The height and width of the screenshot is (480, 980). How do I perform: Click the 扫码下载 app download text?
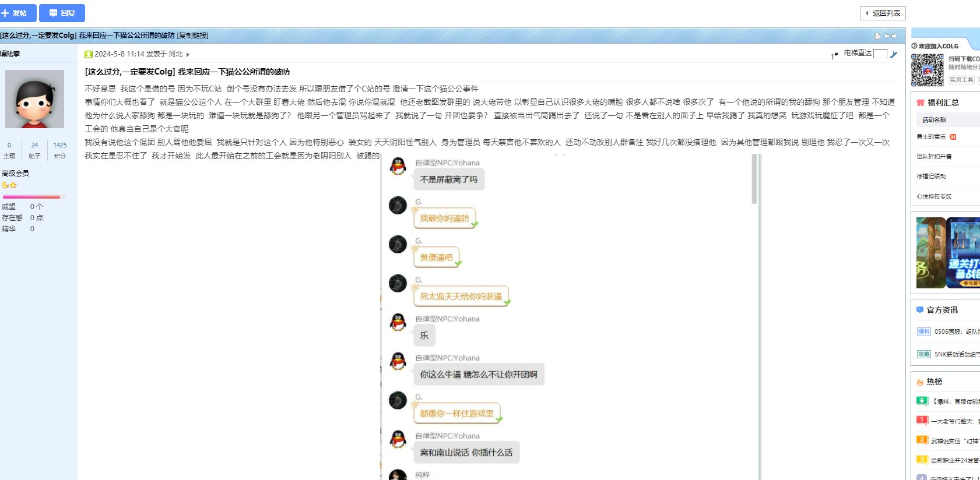click(x=964, y=59)
